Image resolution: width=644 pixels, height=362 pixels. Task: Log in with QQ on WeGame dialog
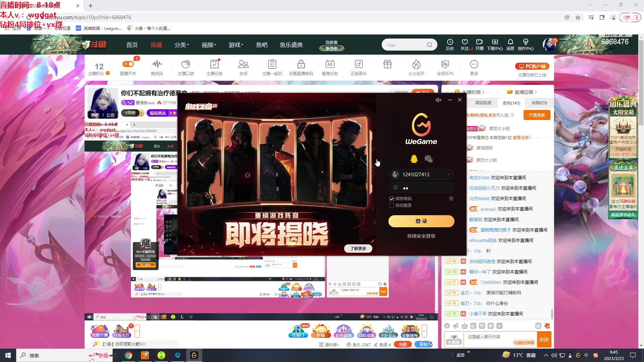tap(414, 159)
